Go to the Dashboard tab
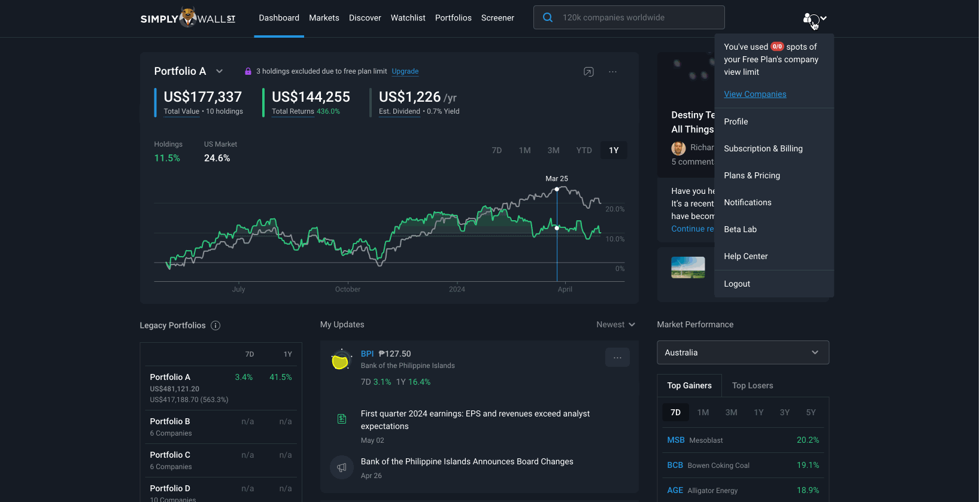 coord(279,18)
